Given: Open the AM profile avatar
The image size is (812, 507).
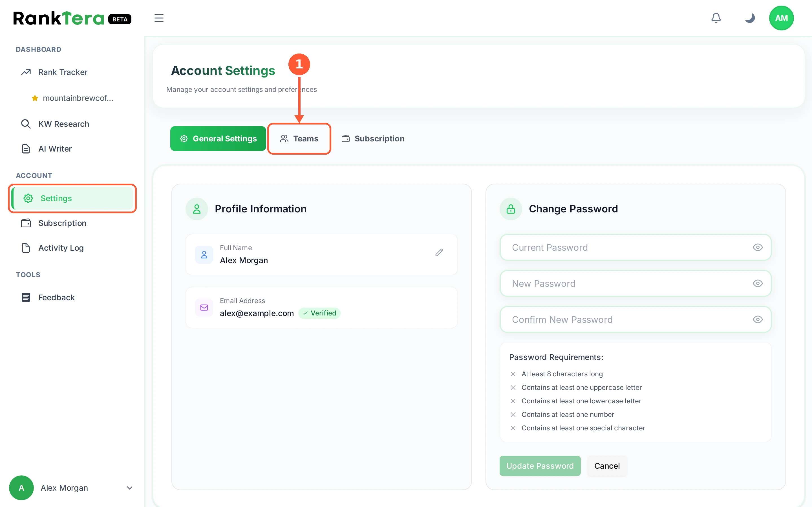Looking at the screenshot, I should pyautogui.click(x=781, y=18).
